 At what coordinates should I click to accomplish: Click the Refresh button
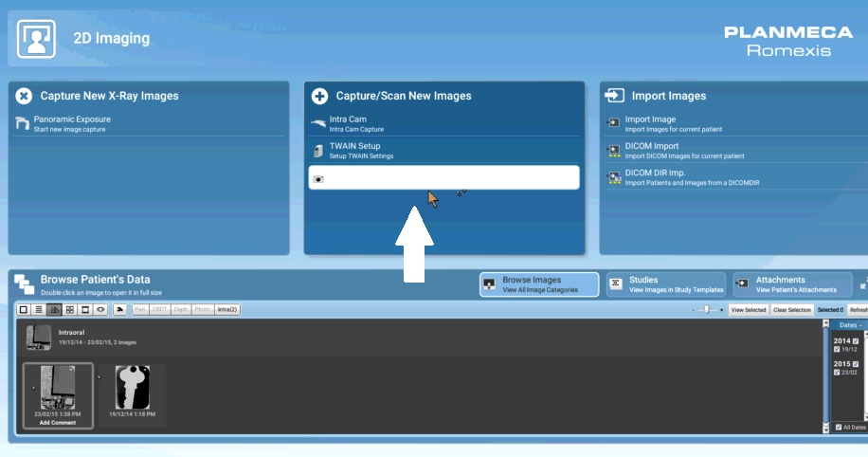(858, 310)
